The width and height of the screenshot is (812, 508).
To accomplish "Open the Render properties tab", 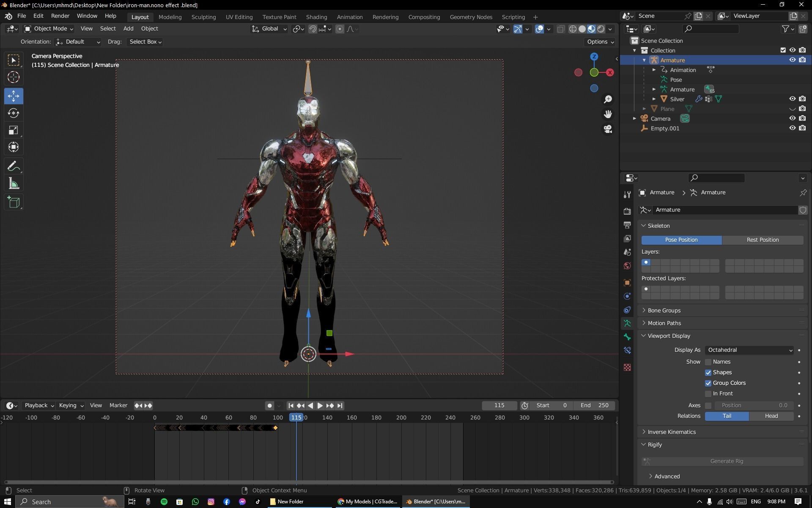I will [x=627, y=211].
